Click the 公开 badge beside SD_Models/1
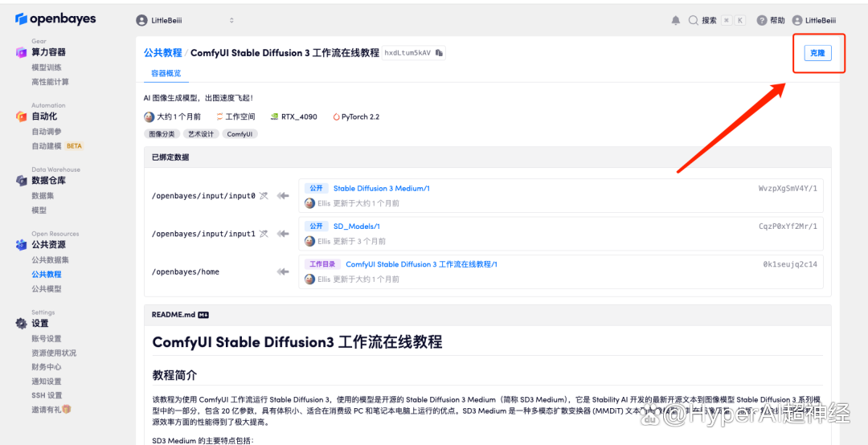 click(x=316, y=227)
